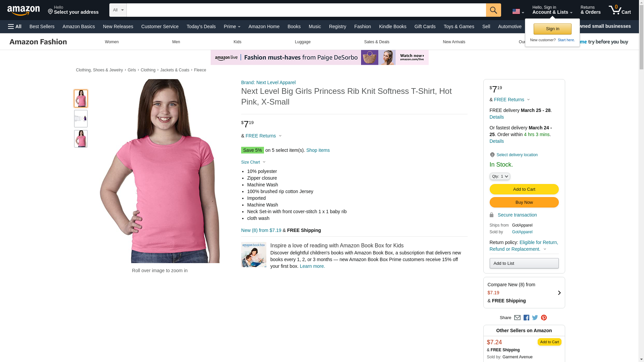Screen dimensions: 644x362
Task: Open the country flag language selector
Action: point(518,12)
